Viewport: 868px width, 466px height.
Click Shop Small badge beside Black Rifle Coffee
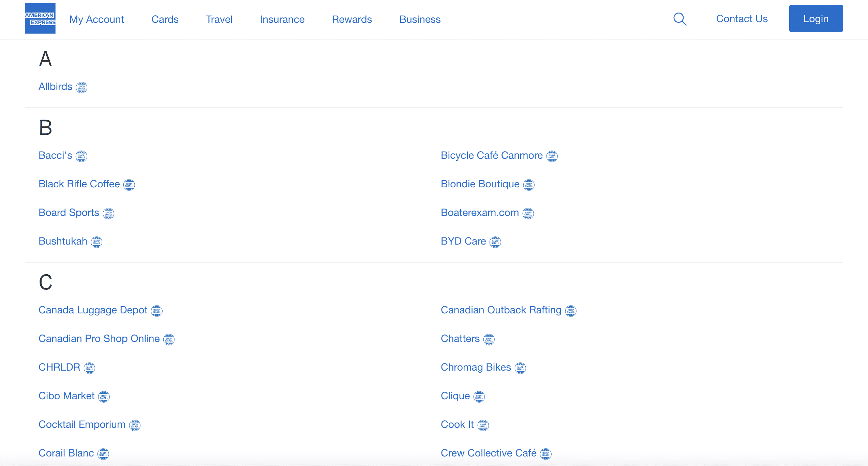coord(129,185)
